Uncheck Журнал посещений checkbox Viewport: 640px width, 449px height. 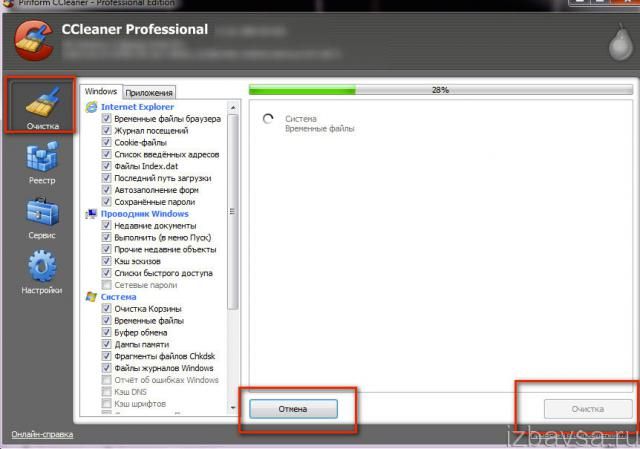106,130
